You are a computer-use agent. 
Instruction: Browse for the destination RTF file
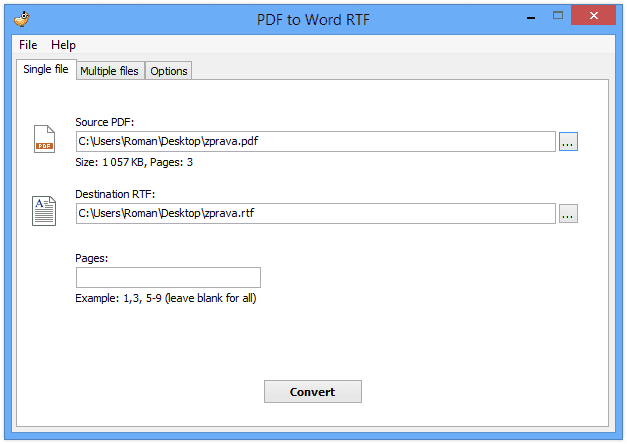tap(568, 214)
